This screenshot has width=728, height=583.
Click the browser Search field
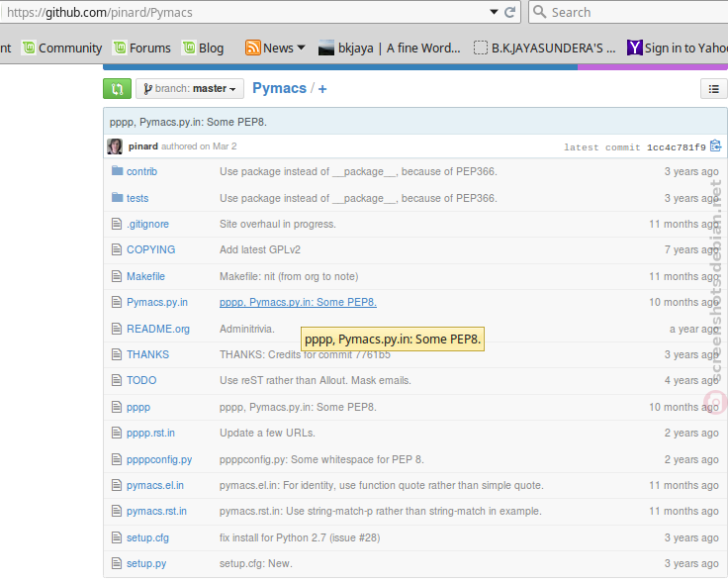pos(629,13)
